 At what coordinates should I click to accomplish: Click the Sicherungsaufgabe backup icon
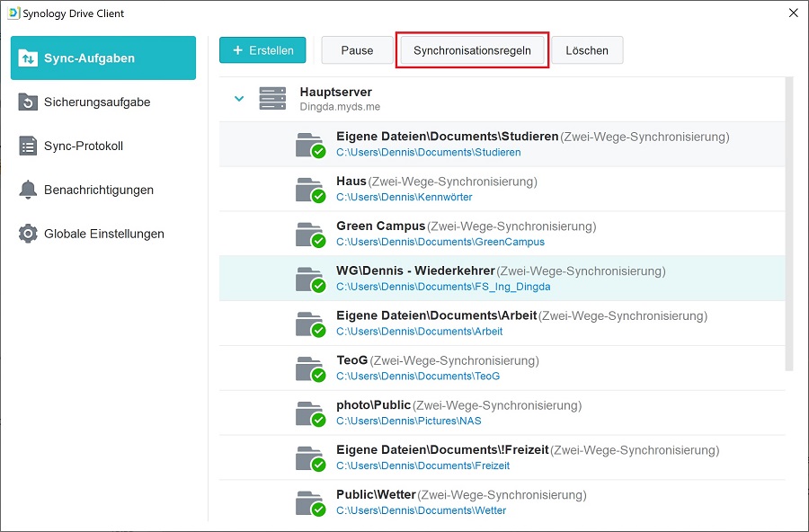click(x=28, y=102)
